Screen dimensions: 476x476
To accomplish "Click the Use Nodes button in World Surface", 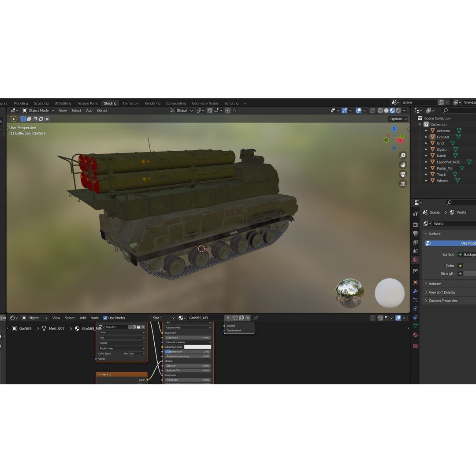I will 450,243.
